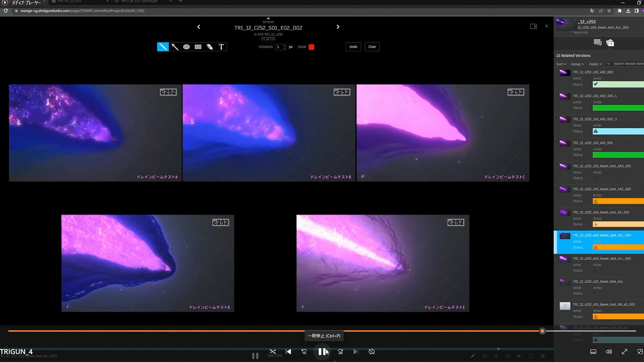Toggle shuffle playback

coord(273,352)
